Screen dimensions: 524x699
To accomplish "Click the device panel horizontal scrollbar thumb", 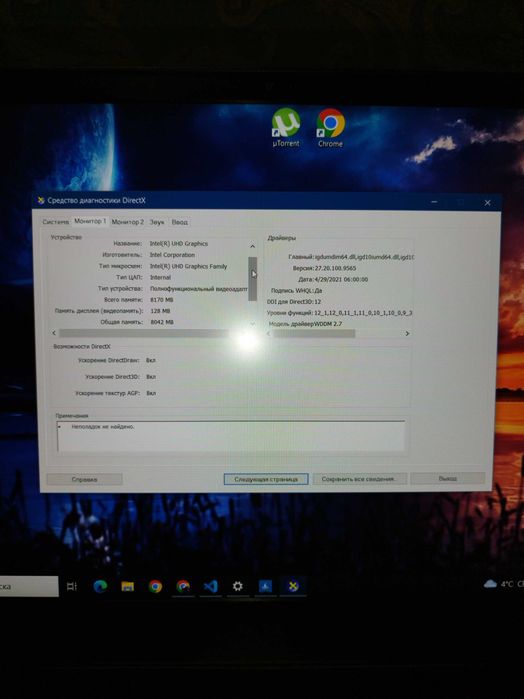I will coord(144,333).
